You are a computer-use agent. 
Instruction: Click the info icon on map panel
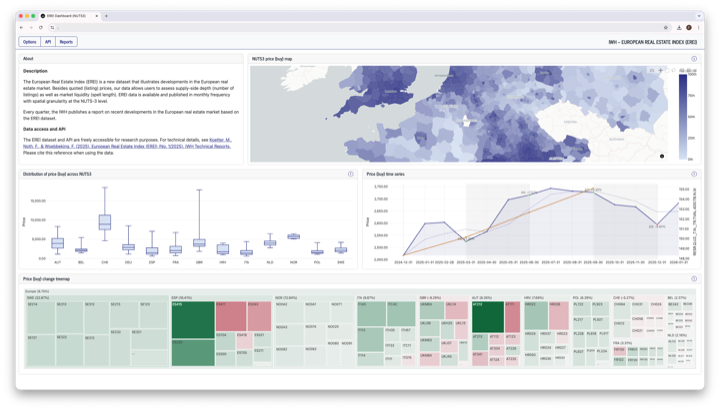point(694,59)
